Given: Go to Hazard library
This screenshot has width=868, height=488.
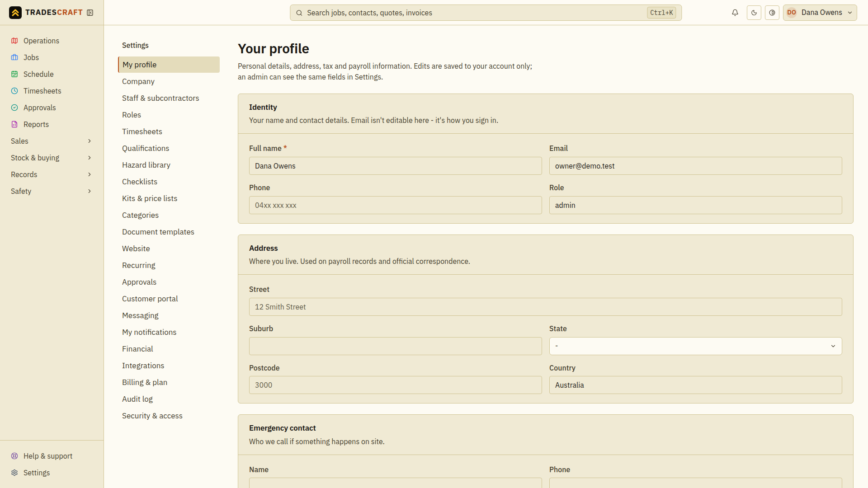Looking at the screenshot, I should tap(169, 165).
